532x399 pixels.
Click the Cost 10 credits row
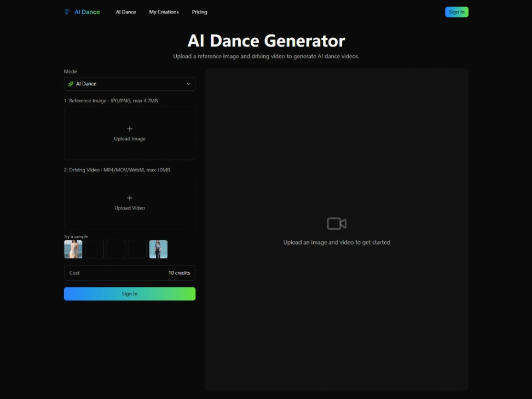coord(130,273)
